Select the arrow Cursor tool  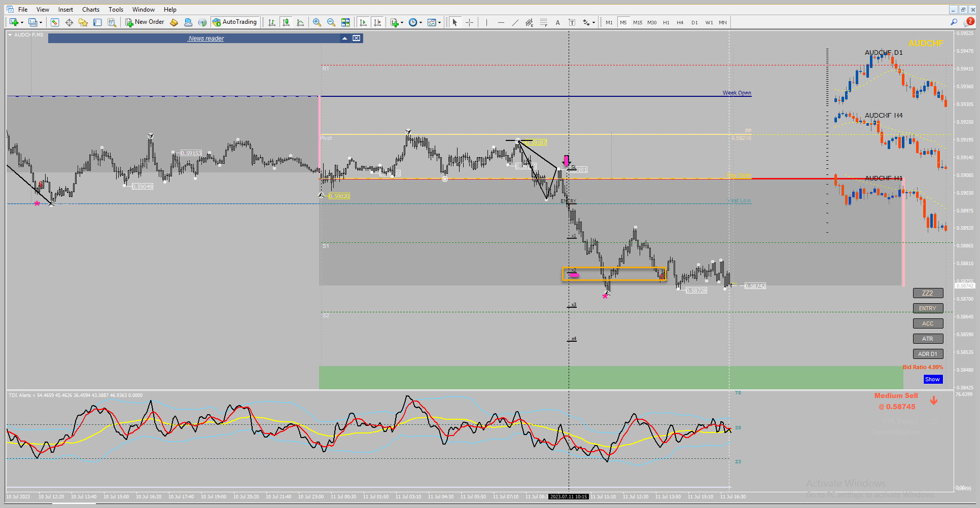click(x=455, y=22)
